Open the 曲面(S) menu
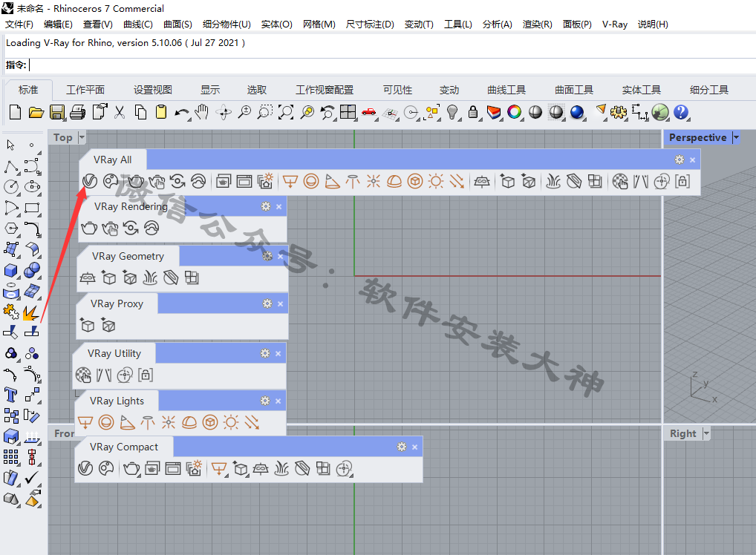 click(x=177, y=24)
